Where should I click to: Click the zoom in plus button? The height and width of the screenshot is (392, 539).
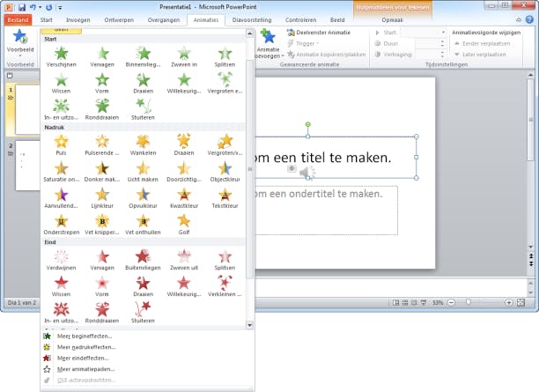[x=508, y=303]
